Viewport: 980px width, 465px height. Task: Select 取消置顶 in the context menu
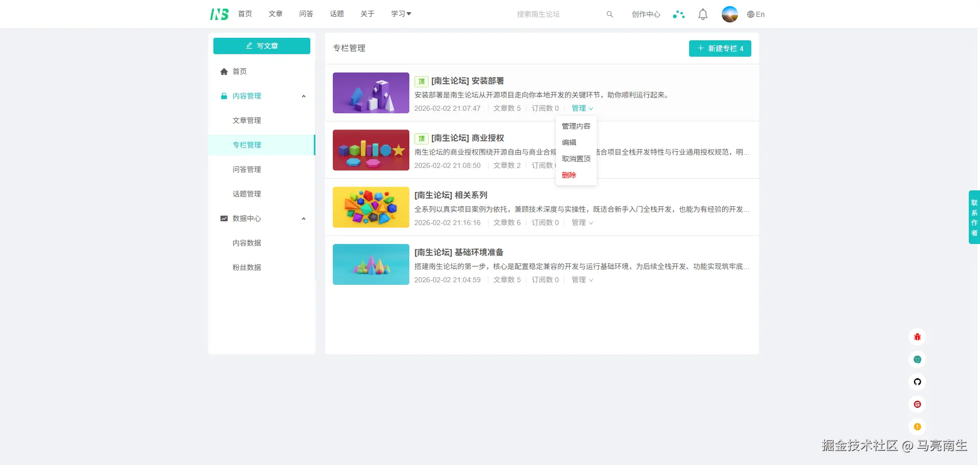point(576,159)
